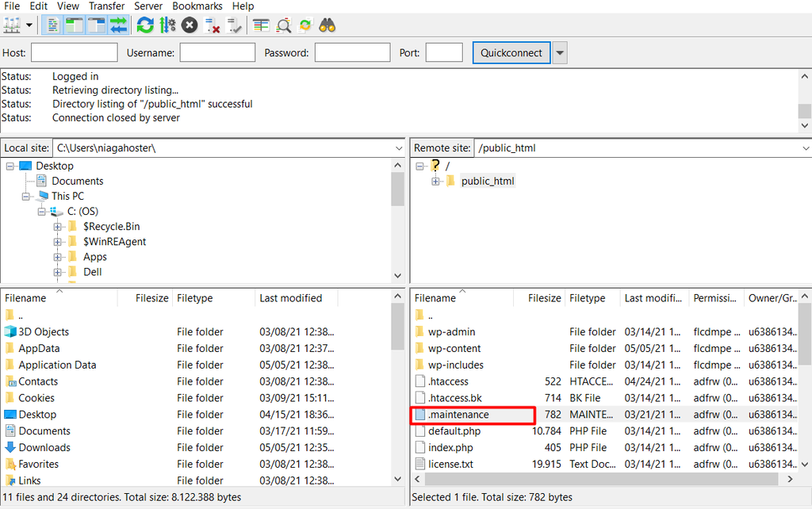Image resolution: width=812 pixels, height=509 pixels.
Task: Open the Quickconnect history dropdown arrow
Action: coord(560,53)
